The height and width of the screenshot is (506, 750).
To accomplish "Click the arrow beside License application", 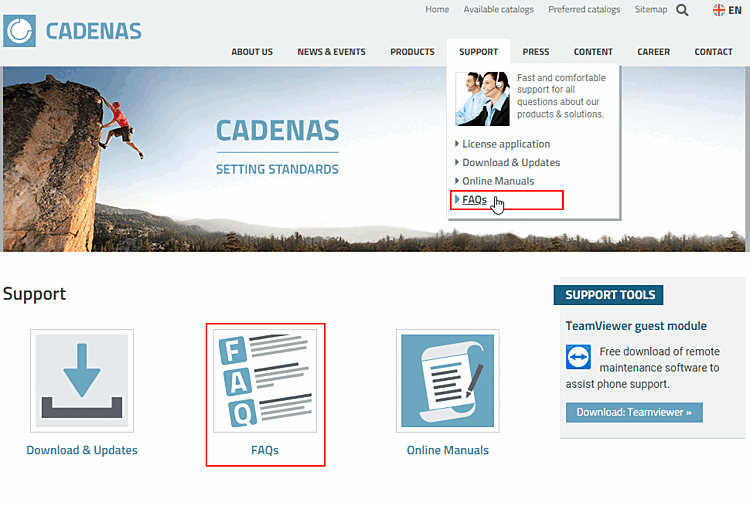I will pyautogui.click(x=457, y=143).
